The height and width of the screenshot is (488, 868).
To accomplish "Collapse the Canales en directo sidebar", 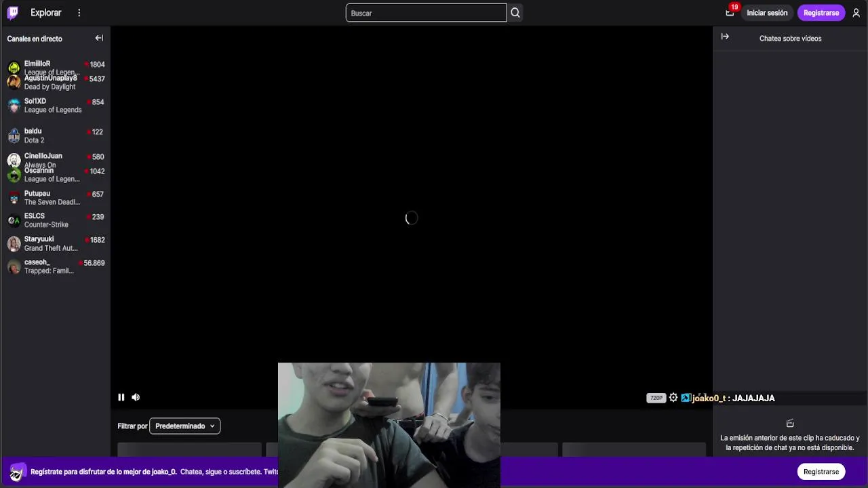I will coord(99,39).
